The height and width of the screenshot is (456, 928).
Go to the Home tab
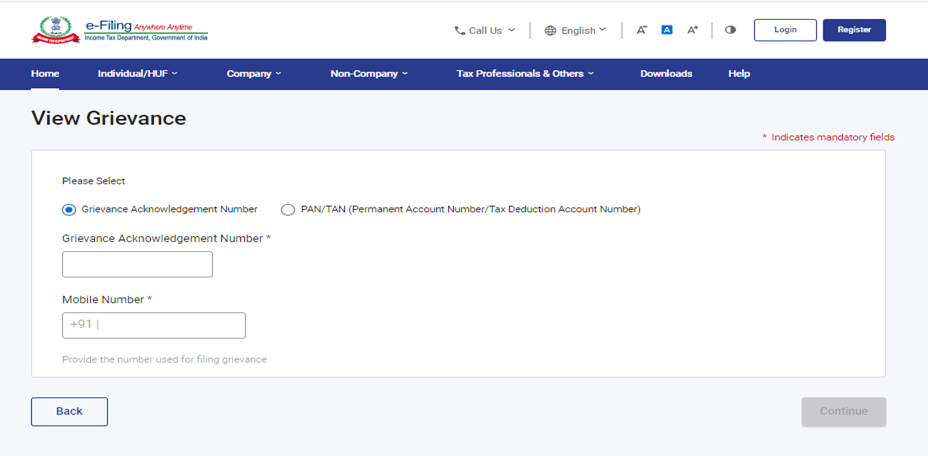[45, 74]
